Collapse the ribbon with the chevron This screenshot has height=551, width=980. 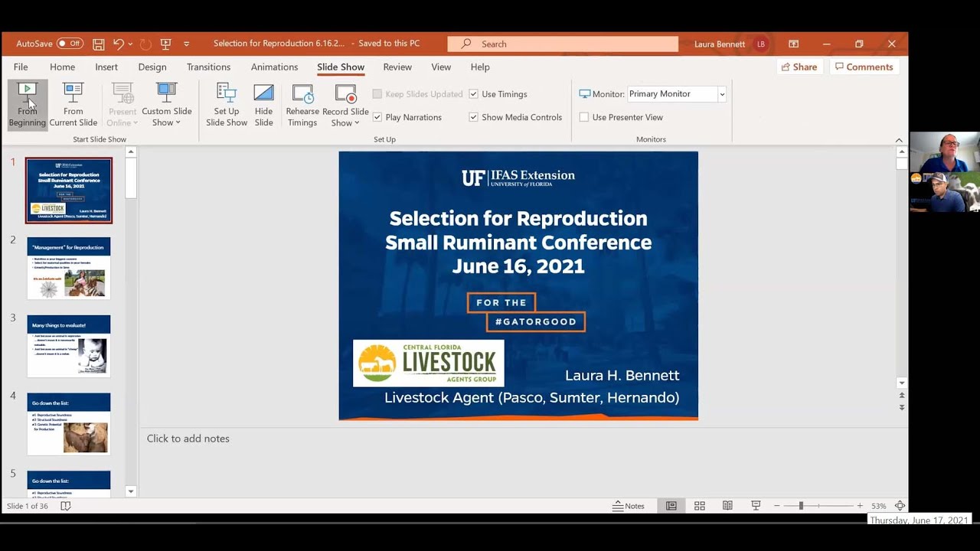click(x=899, y=140)
